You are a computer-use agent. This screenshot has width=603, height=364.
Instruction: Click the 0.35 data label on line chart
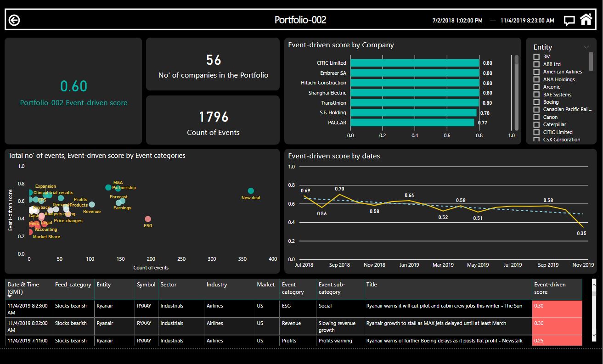(x=582, y=233)
